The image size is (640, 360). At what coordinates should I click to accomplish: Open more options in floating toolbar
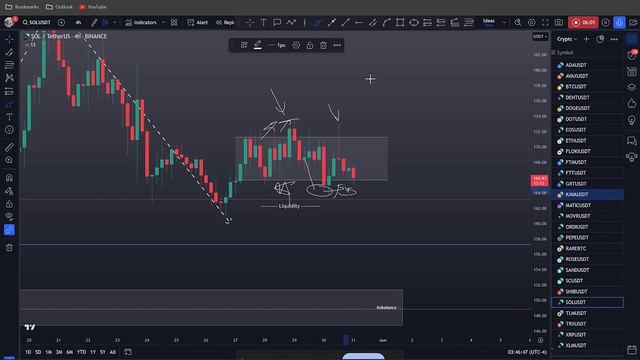pos(337,45)
